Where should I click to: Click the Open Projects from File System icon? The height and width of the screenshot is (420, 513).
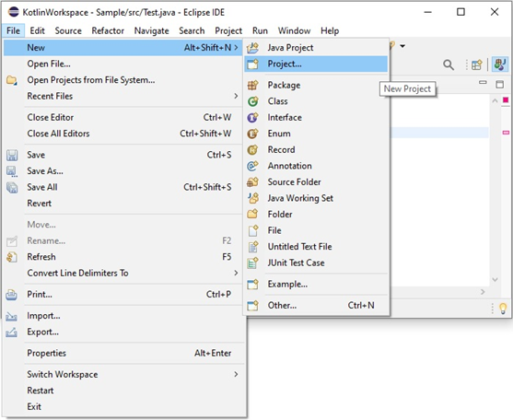pos(12,80)
